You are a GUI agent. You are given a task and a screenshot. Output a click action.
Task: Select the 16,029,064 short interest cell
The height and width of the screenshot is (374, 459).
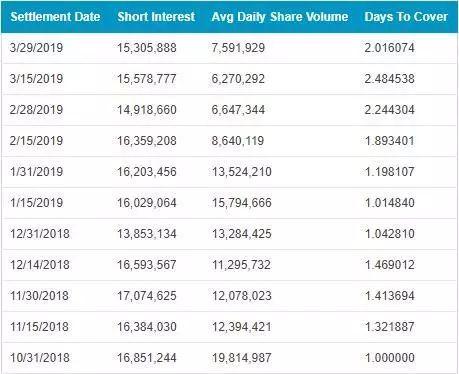point(147,203)
